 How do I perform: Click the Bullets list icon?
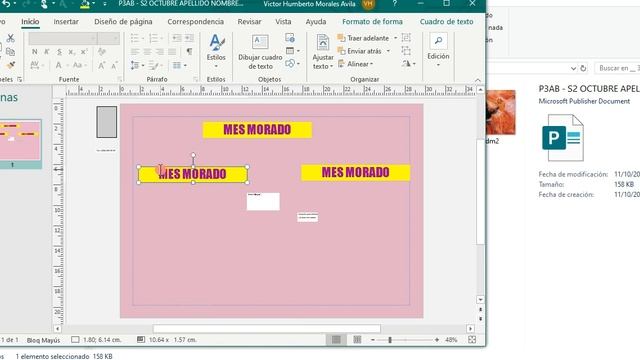point(136,38)
